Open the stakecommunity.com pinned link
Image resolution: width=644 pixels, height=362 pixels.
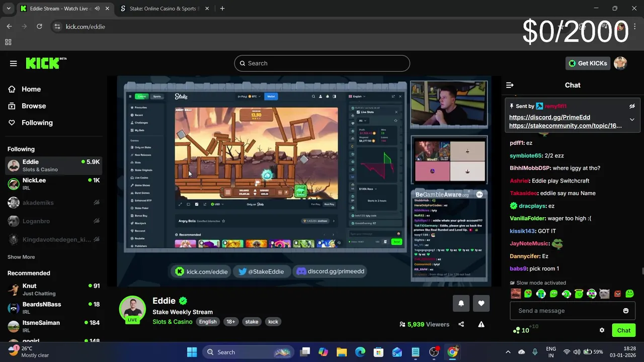[x=566, y=126]
